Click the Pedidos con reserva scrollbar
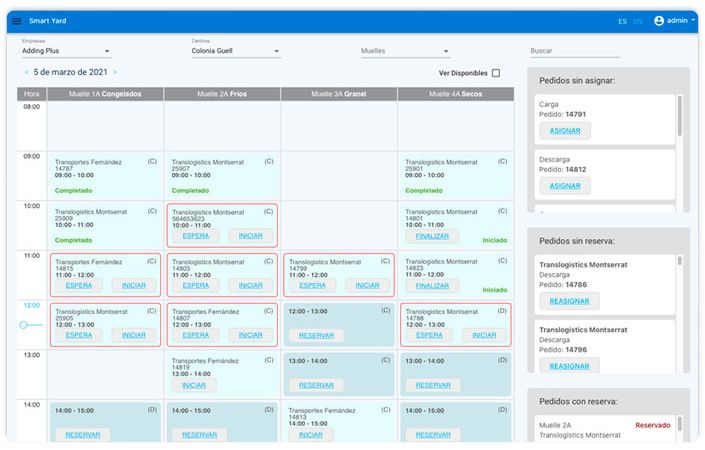This screenshot has height=450, width=705. tap(680, 424)
